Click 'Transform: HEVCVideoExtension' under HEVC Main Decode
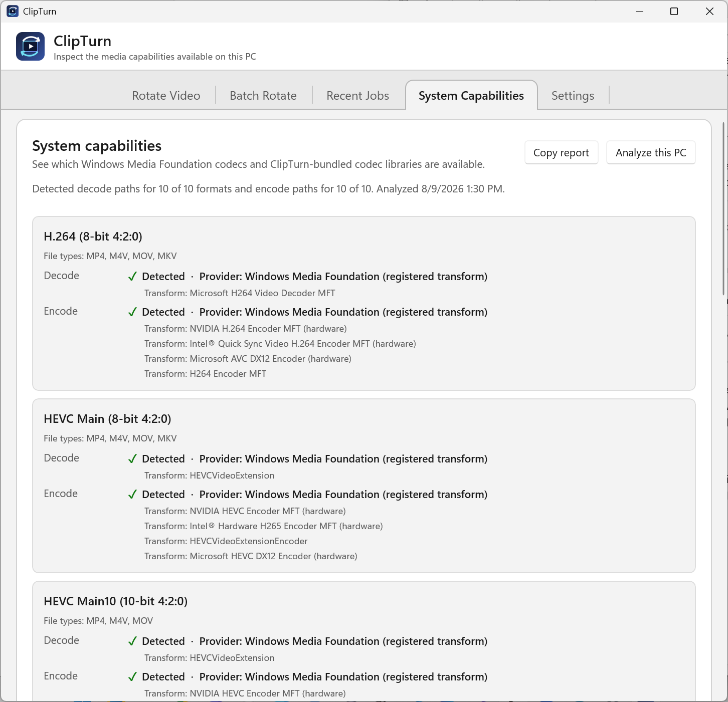Screen dimensions: 728x702 [x=210, y=476]
